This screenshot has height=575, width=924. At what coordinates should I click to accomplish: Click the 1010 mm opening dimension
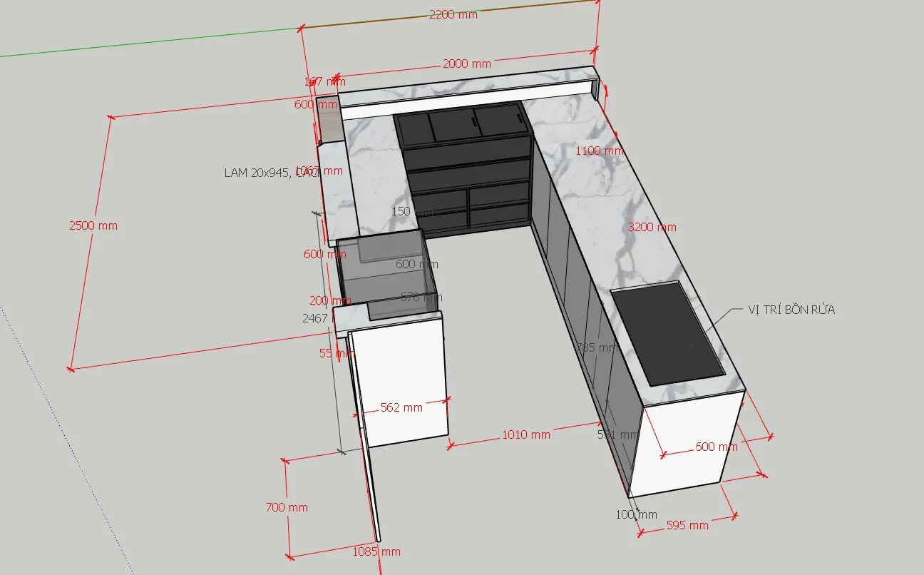[526, 434]
